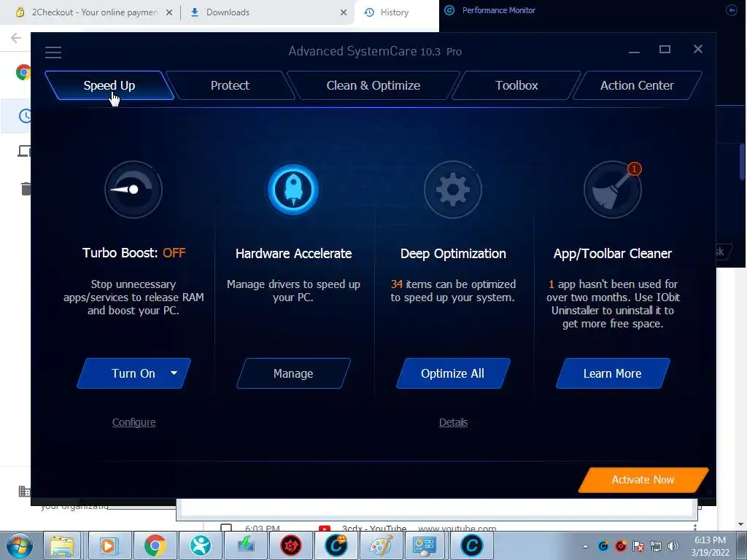Screen dimensions: 747x560
Task: Tick the checkbox beside the 6:03 PM history entry
Action: [x=226, y=528]
